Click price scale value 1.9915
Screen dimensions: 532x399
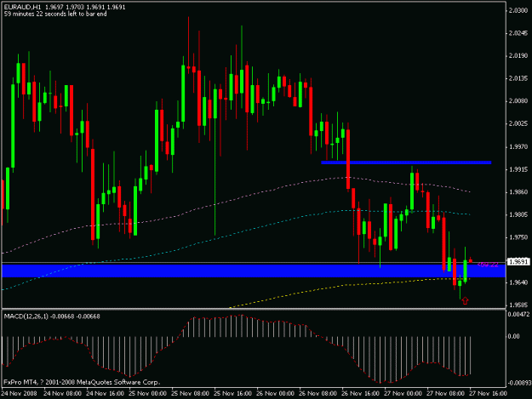518,169
